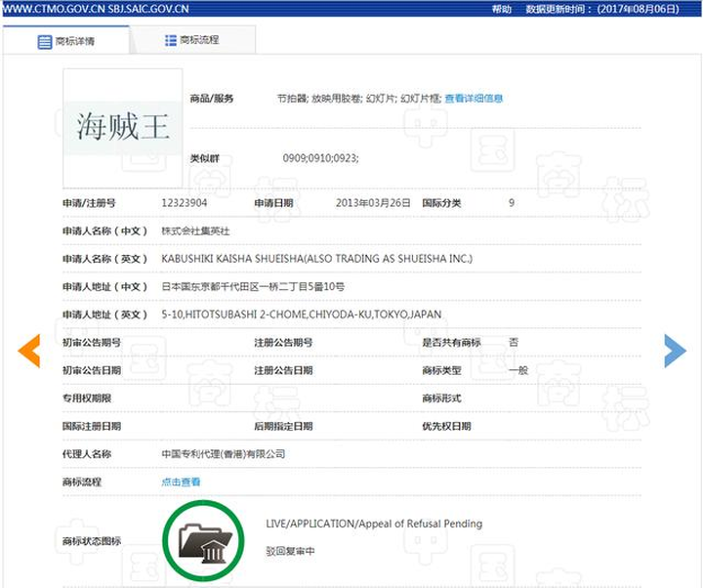Select the goods list 节拍器; 放映用胶卷

click(359, 99)
